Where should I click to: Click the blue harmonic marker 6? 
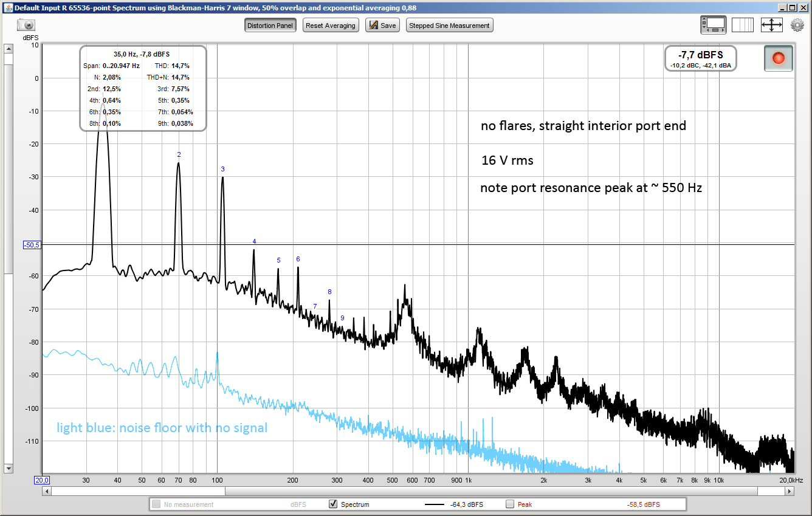[298, 259]
